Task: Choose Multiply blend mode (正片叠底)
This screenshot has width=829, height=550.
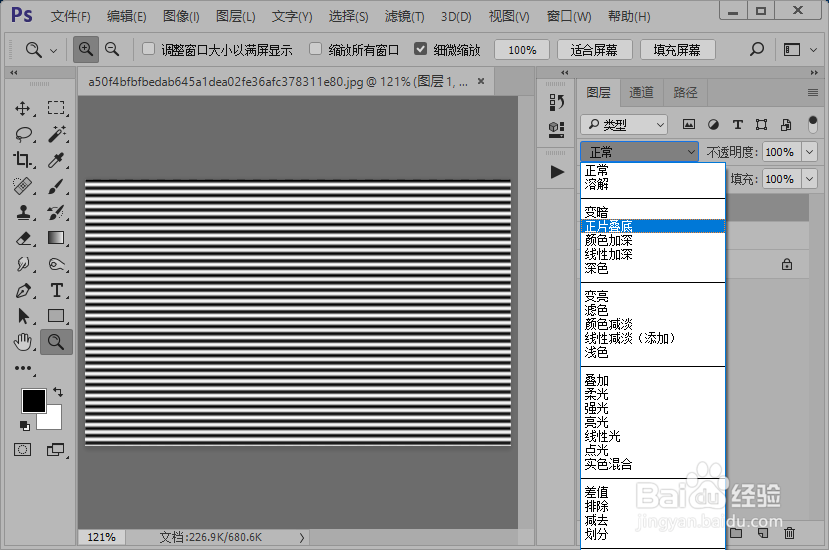Action: point(652,226)
